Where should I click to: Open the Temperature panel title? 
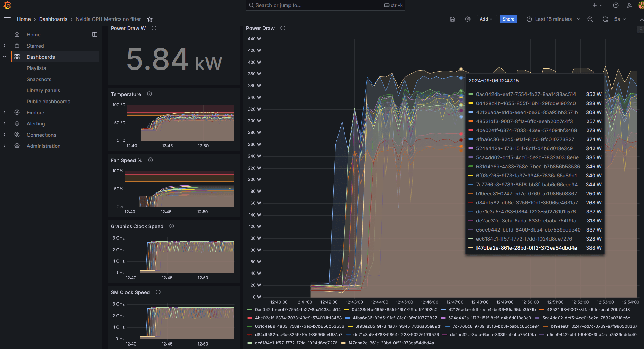(x=126, y=94)
